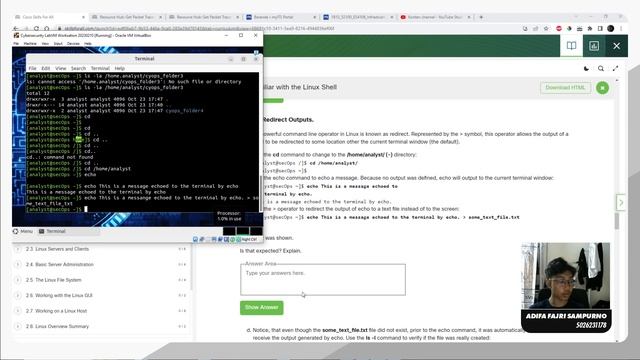Viewport: 640px width, 360px height.
Task: Switch to the Cisco Skills For All tab
Action: pos(50,17)
